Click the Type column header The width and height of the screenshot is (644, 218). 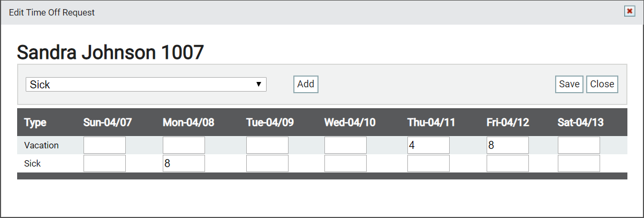click(35, 122)
